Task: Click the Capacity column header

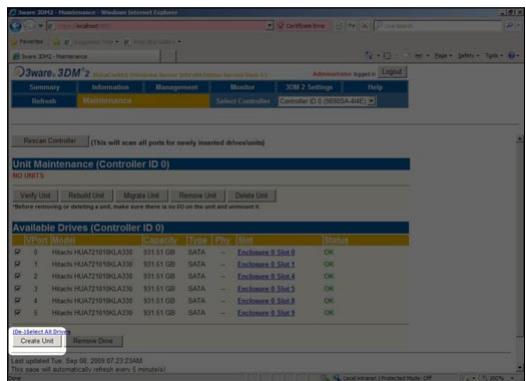Action: (x=160, y=240)
